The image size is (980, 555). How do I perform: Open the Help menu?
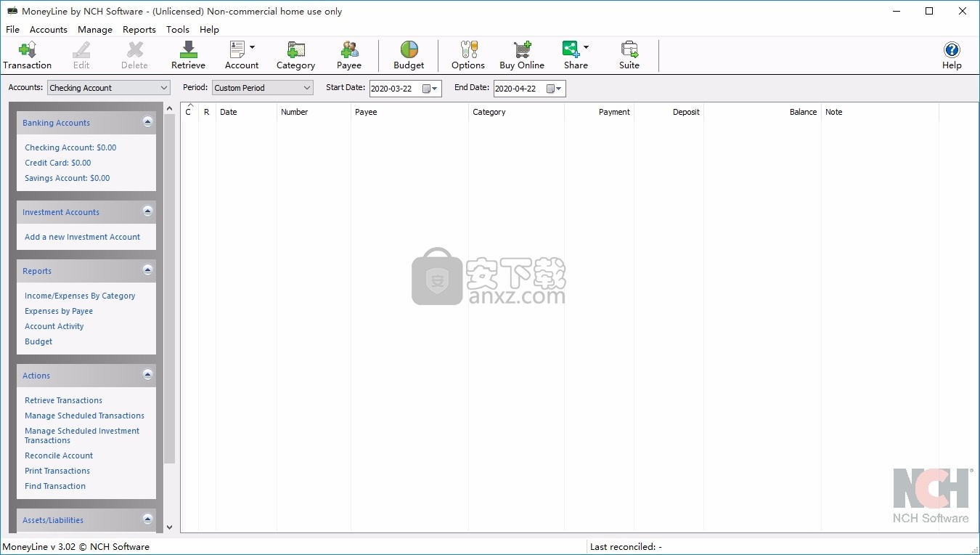pyautogui.click(x=209, y=30)
